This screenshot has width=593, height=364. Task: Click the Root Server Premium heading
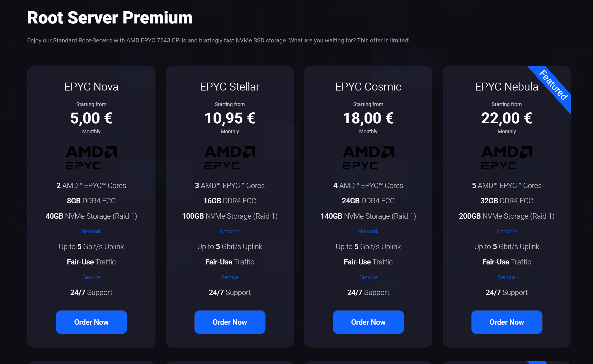pos(110,18)
